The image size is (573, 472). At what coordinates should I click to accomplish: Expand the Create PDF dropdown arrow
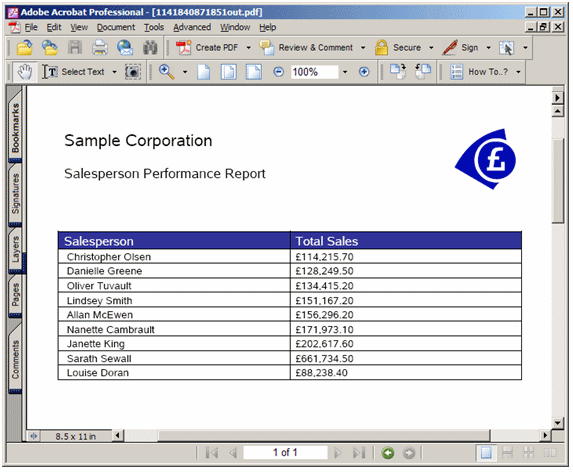(x=248, y=48)
